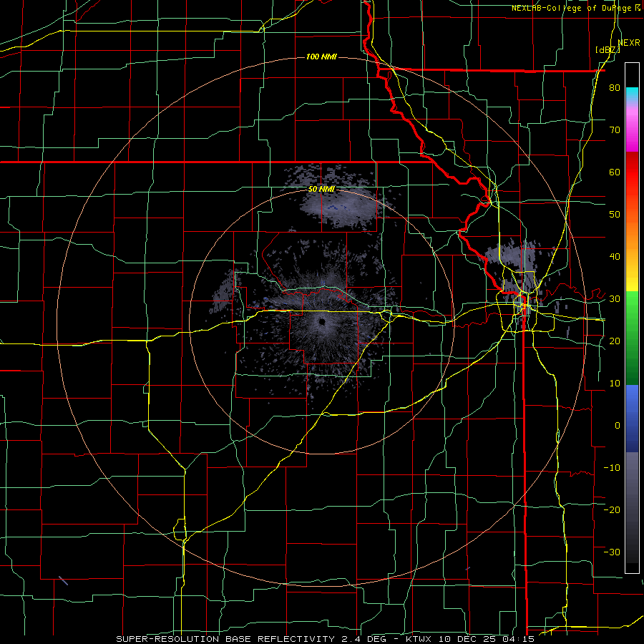Click the dBZ units label
This screenshot has height=644, width=644.
point(608,50)
